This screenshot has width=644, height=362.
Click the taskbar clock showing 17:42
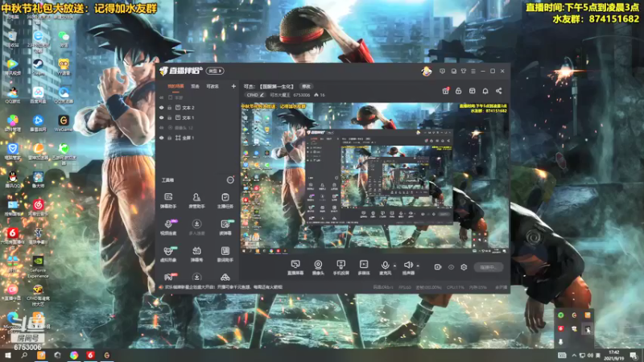point(613,356)
